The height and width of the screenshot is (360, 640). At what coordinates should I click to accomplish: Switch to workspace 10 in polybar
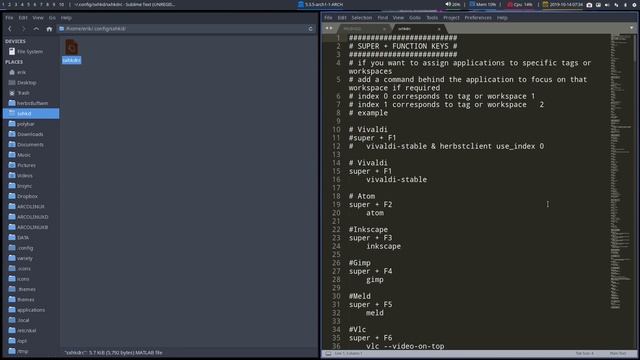coord(61,4)
